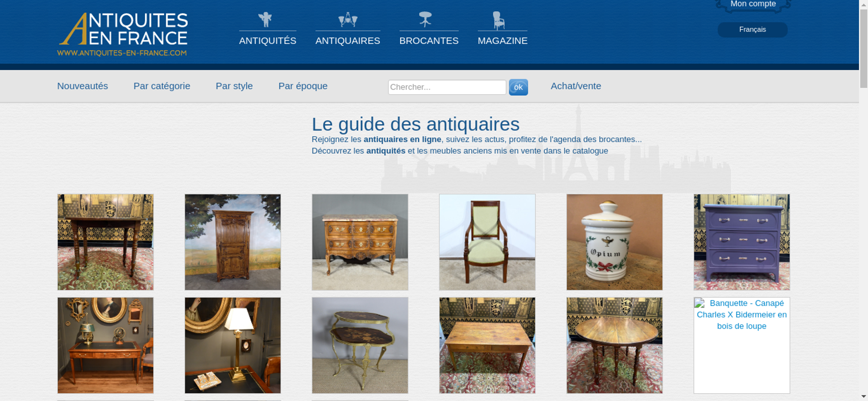The height and width of the screenshot is (401, 868).
Task: Open the Banquette Canapé Charles X Bidermeier link
Action: pyautogui.click(x=742, y=315)
